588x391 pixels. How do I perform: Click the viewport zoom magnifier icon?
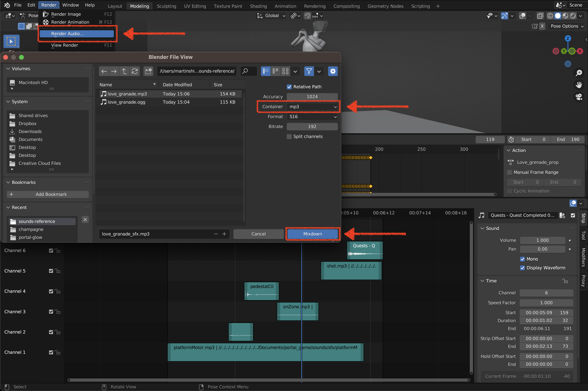point(579,73)
